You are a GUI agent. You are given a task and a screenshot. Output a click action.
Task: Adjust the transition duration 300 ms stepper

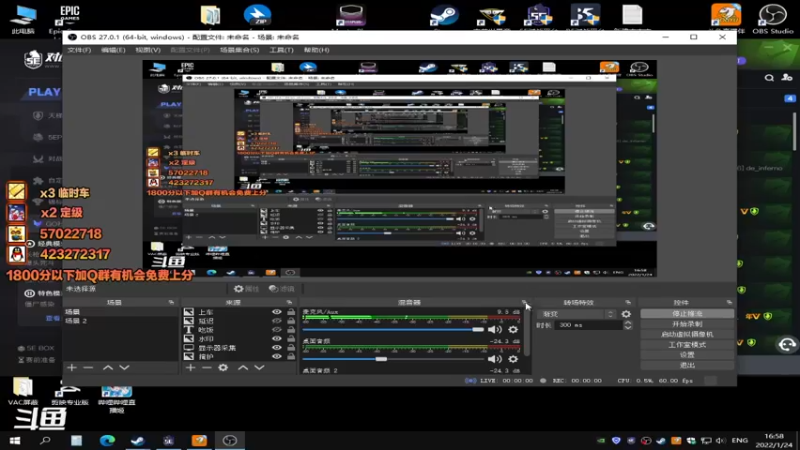coord(628,325)
